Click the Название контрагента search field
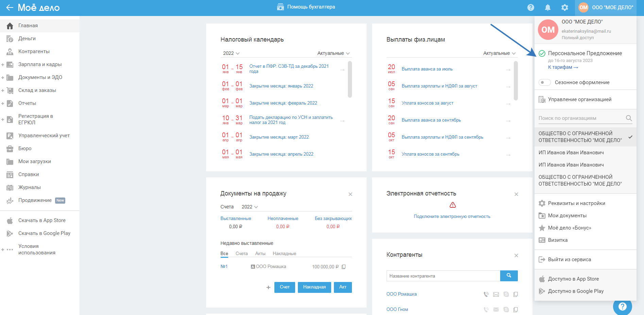The width and height of the screenshot is (644, 315). tap(443, 276)
